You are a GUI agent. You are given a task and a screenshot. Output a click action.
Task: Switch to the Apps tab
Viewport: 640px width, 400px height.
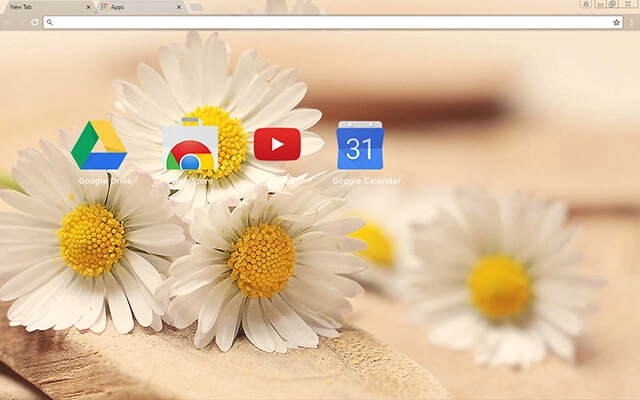pos(141,7)
